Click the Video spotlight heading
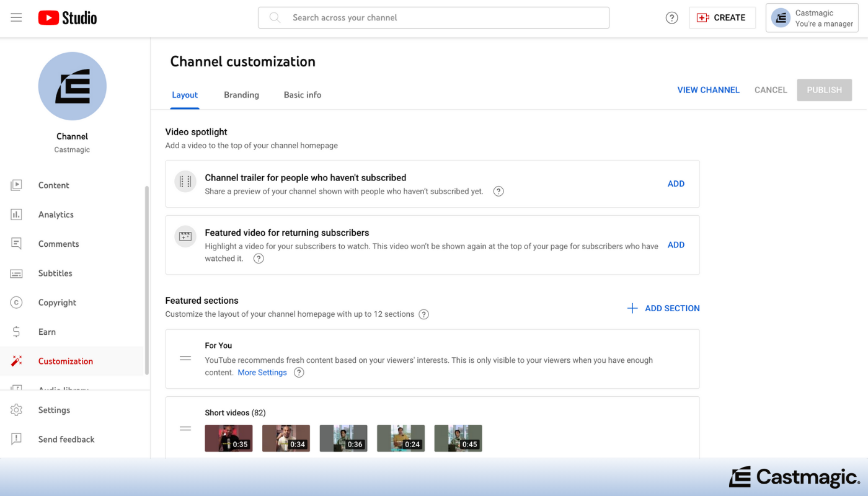 [x=196, y=132]
